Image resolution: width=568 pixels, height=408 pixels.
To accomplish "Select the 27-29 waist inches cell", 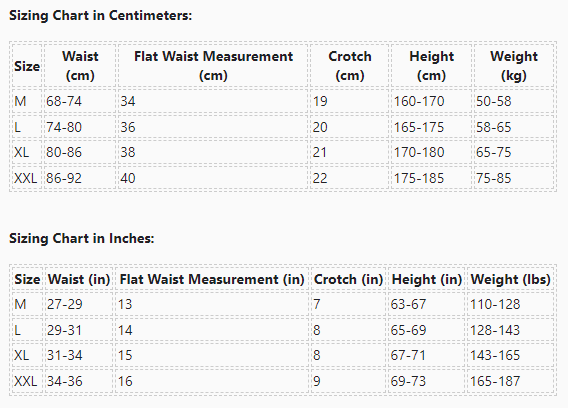I will click(79, 304).
